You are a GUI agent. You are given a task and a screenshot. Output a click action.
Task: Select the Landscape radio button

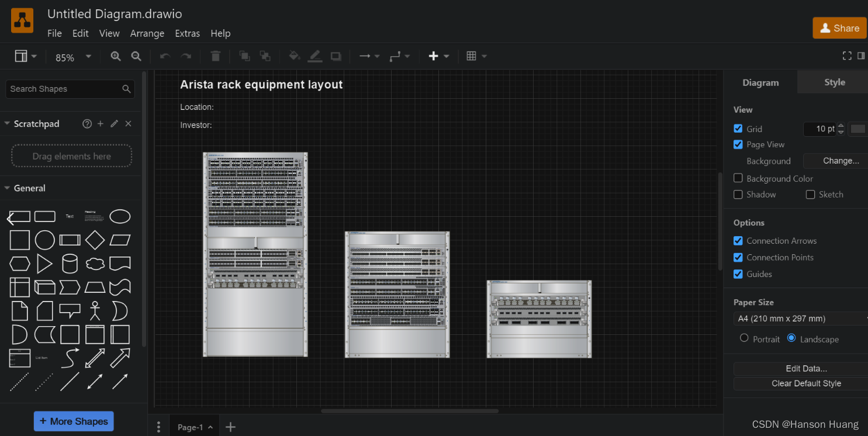(x=791, y=338)
